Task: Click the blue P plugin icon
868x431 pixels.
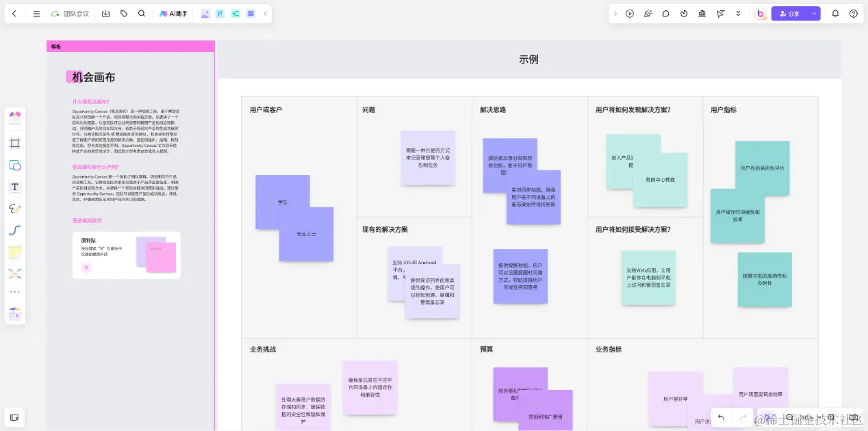Action: (220, 14)
